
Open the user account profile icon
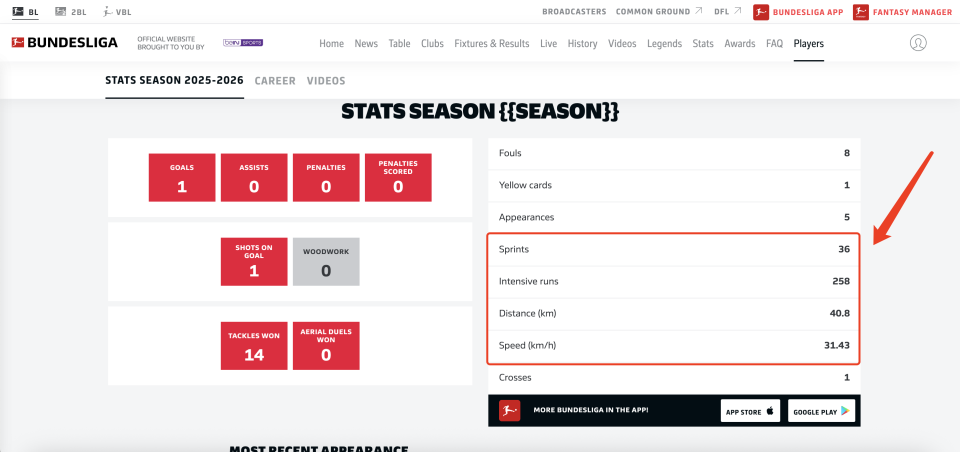(918, 43)
